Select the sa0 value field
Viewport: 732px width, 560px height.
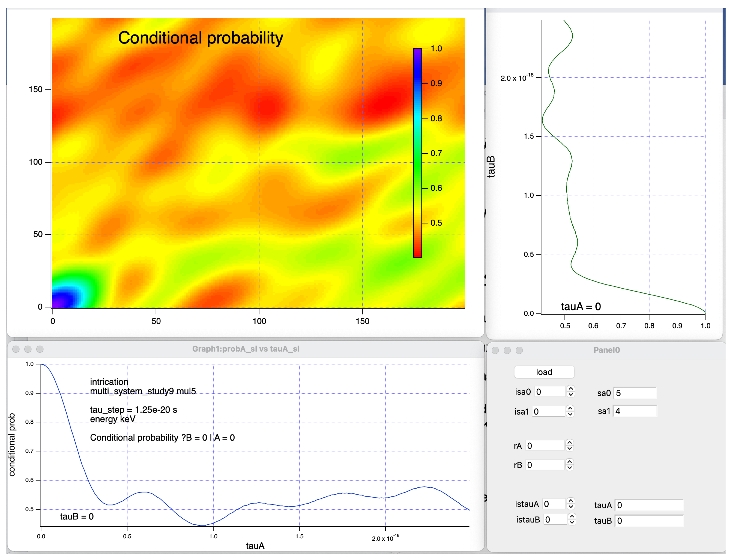pos(635,393)
